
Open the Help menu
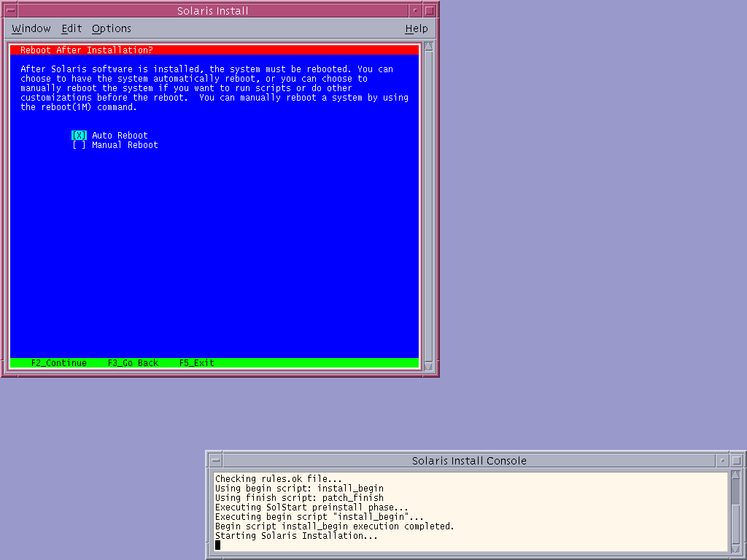tap(417, 28)
